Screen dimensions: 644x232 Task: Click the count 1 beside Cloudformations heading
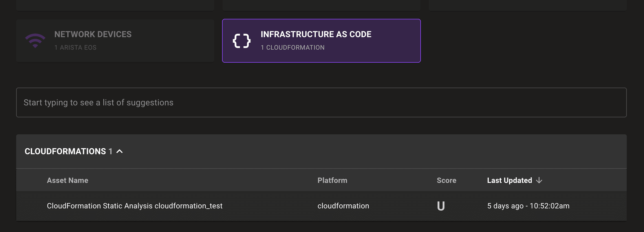111,151
